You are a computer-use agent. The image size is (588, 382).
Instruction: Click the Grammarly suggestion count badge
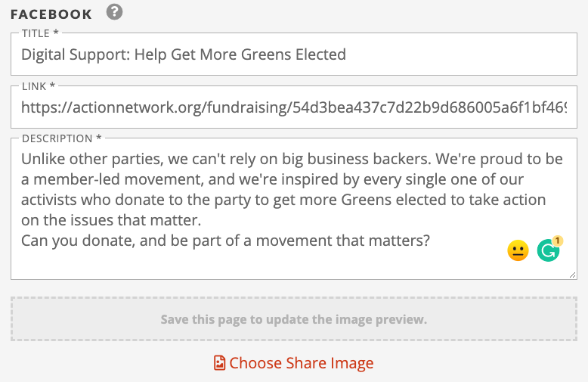tap(558, 241)
